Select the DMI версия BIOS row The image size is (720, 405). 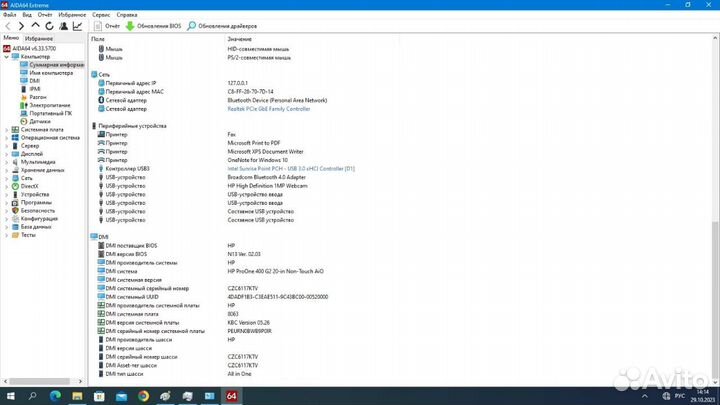coord(179,254)
